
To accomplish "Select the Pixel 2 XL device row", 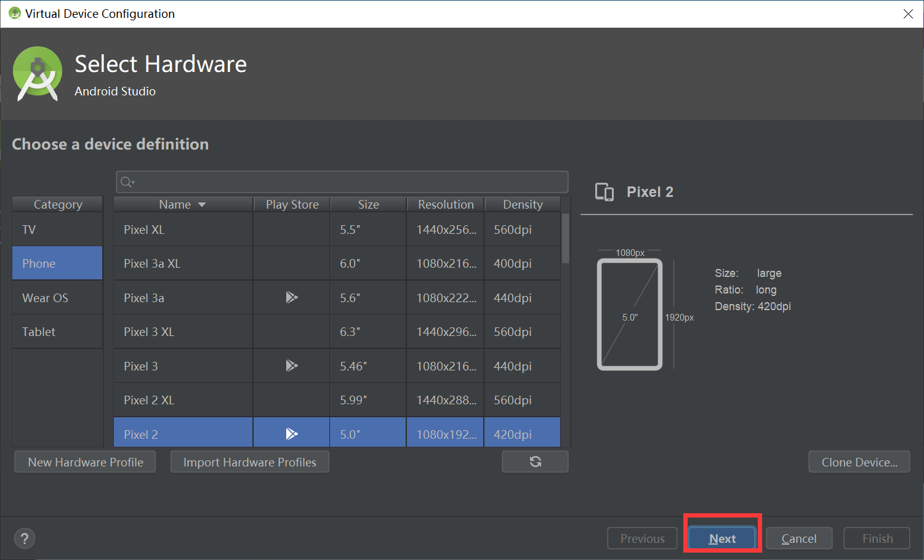I will coord(337,400).
